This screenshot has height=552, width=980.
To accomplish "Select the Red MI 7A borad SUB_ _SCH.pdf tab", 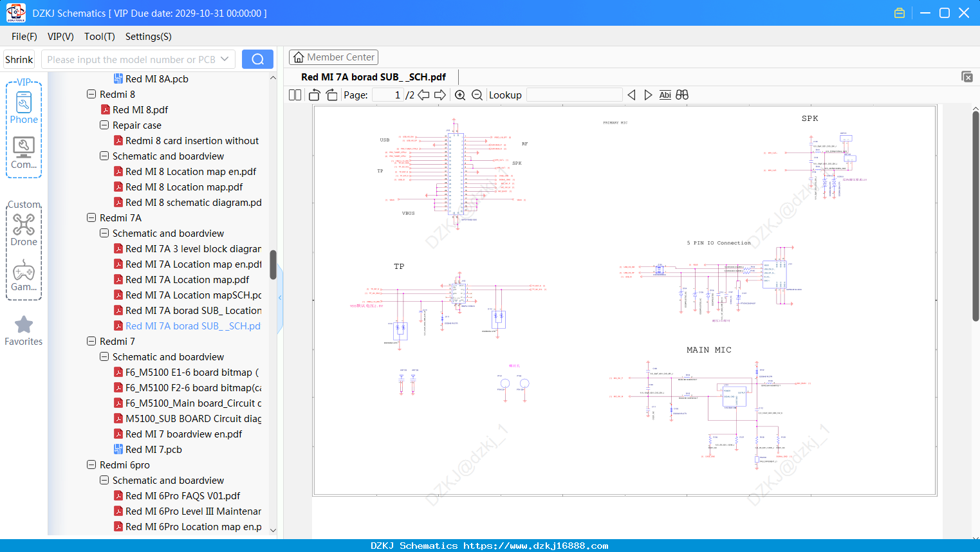I will click(373, 77).
